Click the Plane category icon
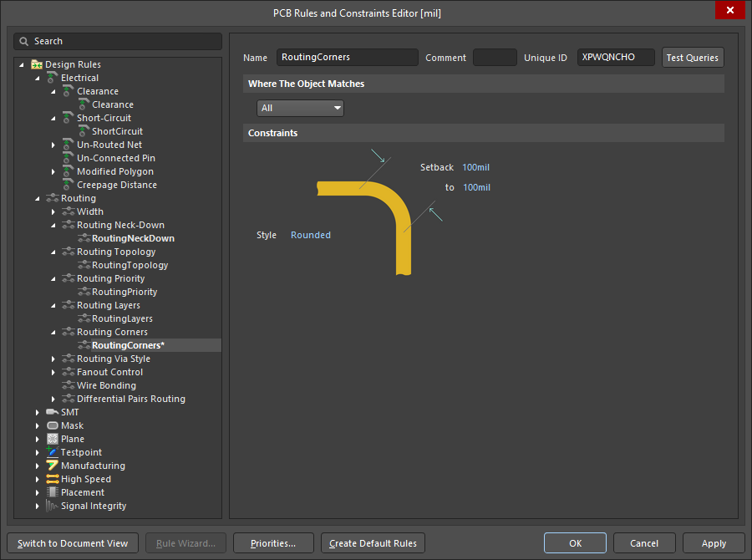The height and width of the screenshot is (560, 752). [x=53, y=439]
